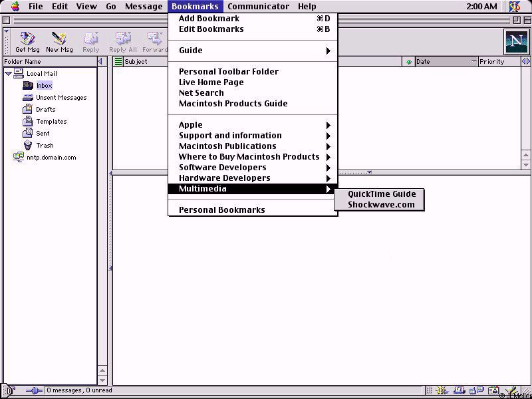Select Add Bookmark menu item
The width and height of the screenshot is (532, 399).
tap(209, 19)
